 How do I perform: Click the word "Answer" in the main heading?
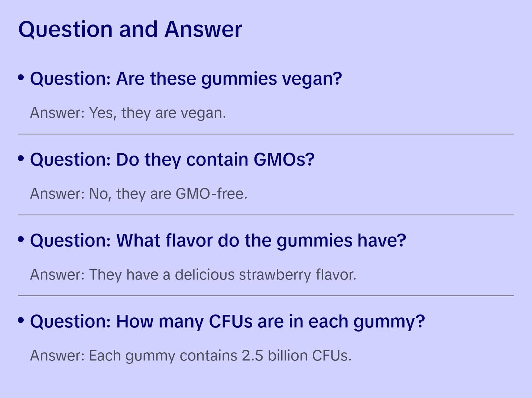tap(203, 29)
